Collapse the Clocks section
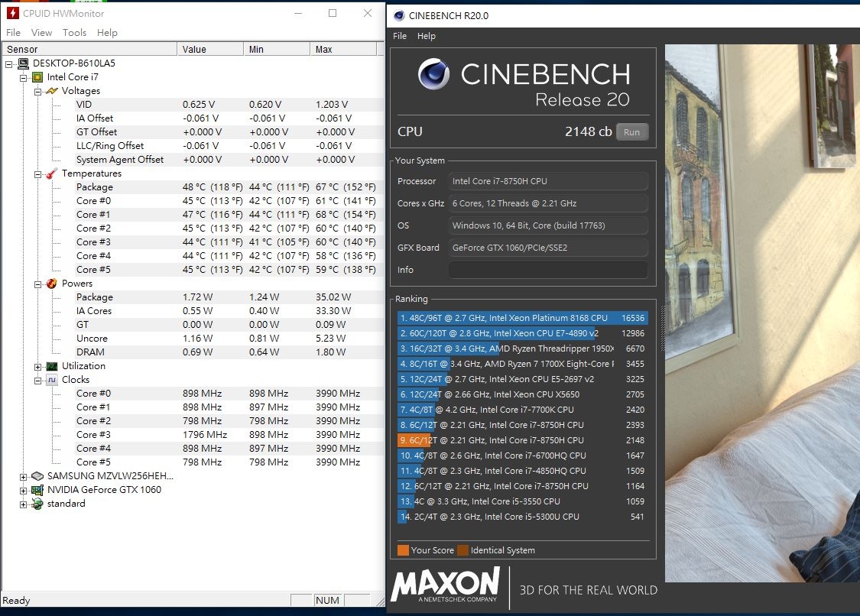Viewport: 860px width, 616px height. tap(37, 381)
